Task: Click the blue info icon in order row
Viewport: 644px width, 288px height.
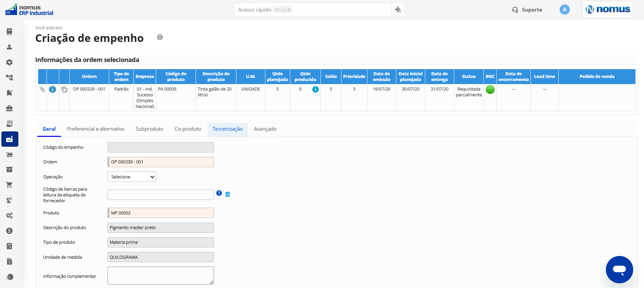Action: 52,90
